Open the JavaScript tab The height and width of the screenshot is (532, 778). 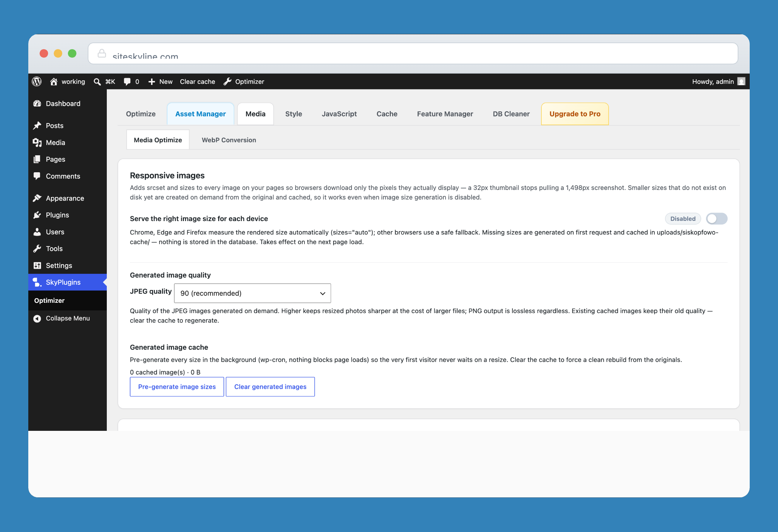coord(339,114)
